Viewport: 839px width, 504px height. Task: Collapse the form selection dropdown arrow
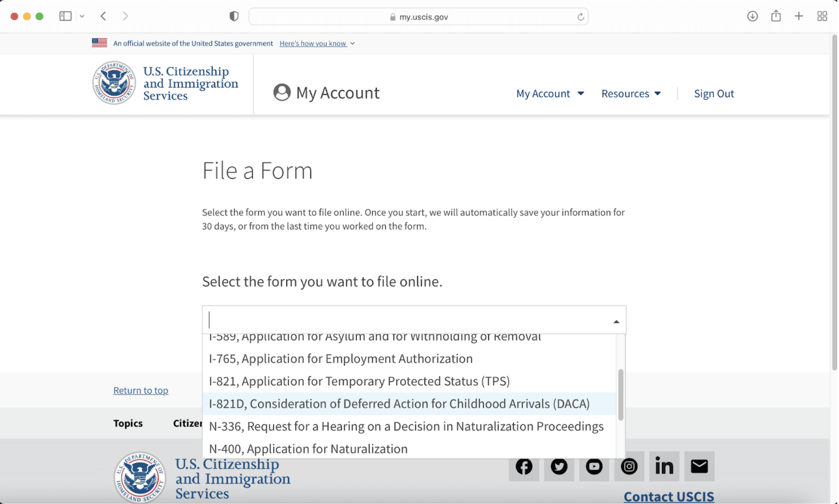[616, 322]
